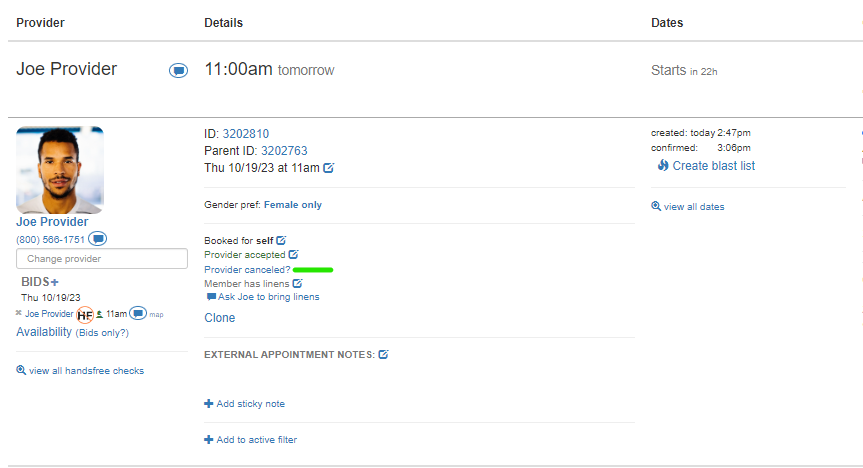Image resolution: width=863 pixels, height=468 pixels.
Task: Click chat bubble icon next to 11am bid
Action: (x=138, y=314)
